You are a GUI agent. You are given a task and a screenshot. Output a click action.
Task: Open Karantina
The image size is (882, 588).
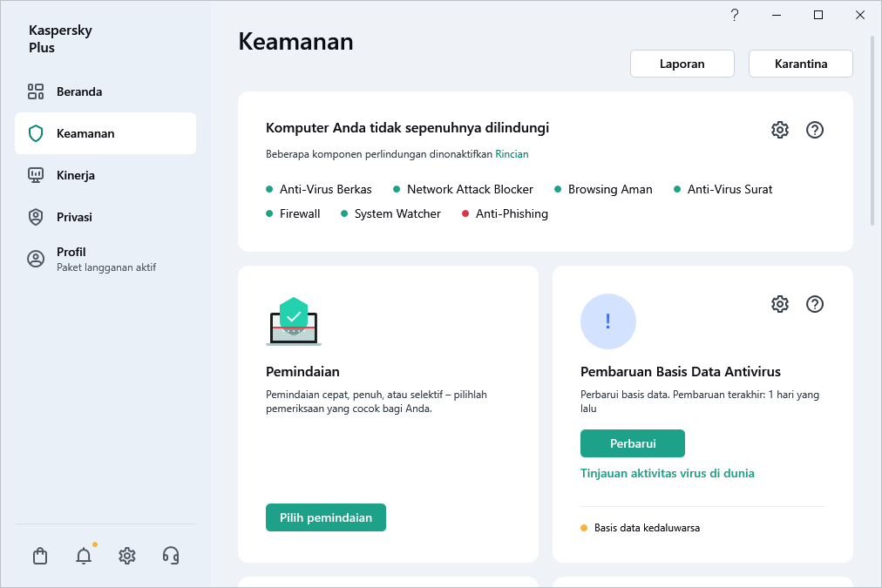coord(800,63)
